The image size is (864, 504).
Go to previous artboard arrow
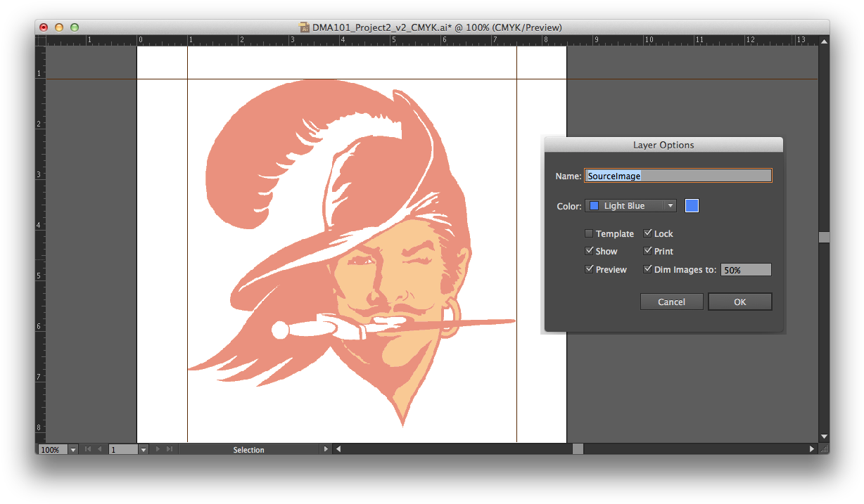pyautogui.click(x=99, y=449)
